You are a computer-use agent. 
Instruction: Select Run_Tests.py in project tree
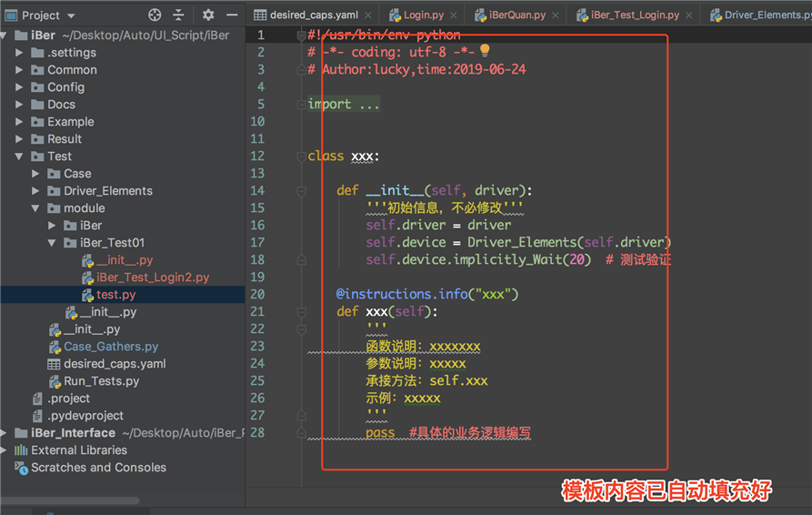pyautogui.click(x=101, y=381)
